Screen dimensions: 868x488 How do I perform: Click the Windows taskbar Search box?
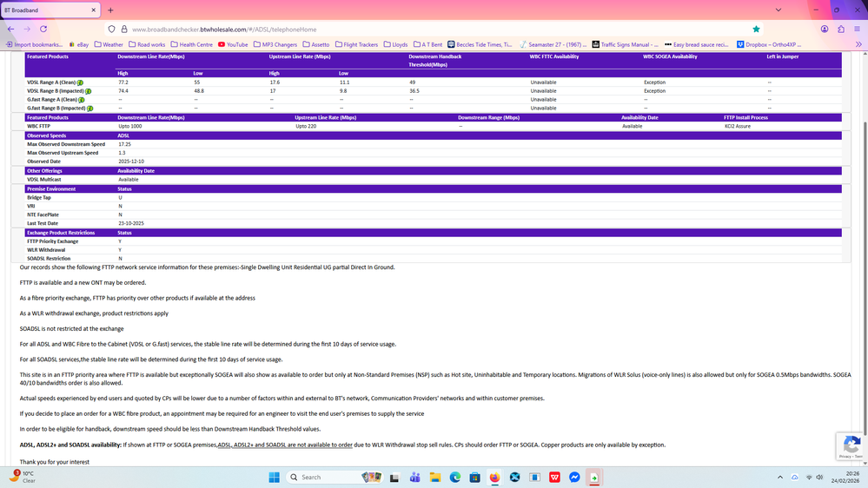click(x=335, y=478)
